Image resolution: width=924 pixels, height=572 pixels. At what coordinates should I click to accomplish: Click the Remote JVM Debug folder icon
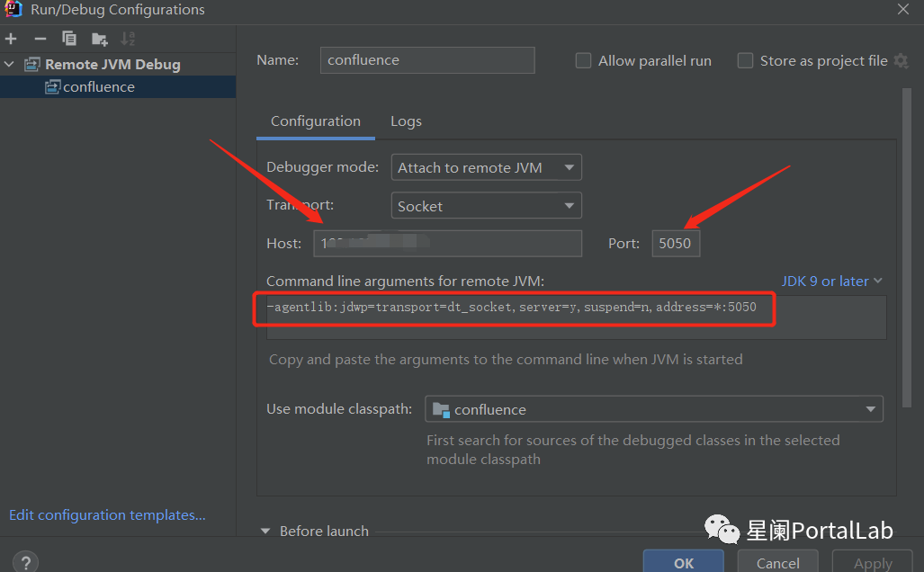tap(31, 64)
